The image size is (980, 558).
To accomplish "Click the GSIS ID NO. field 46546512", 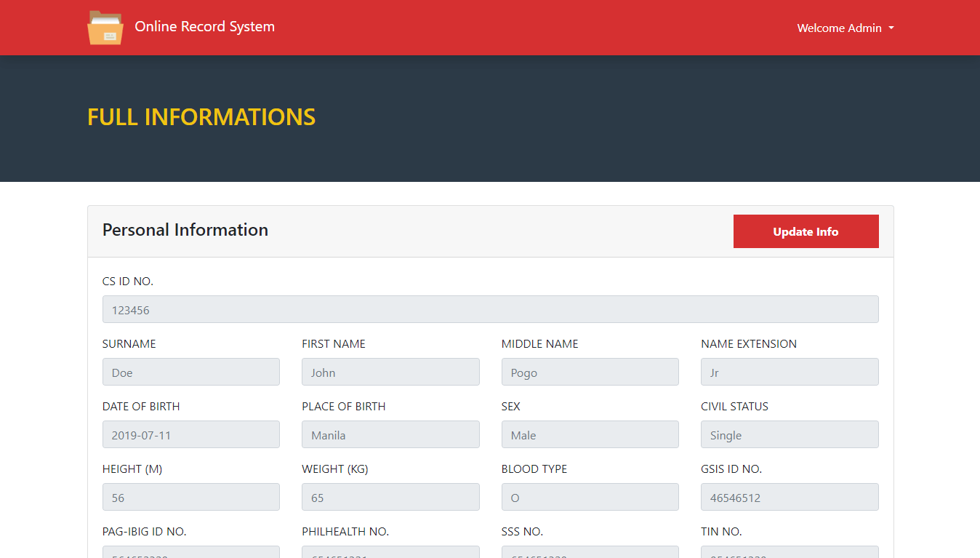I will click(x=790, y=497).
